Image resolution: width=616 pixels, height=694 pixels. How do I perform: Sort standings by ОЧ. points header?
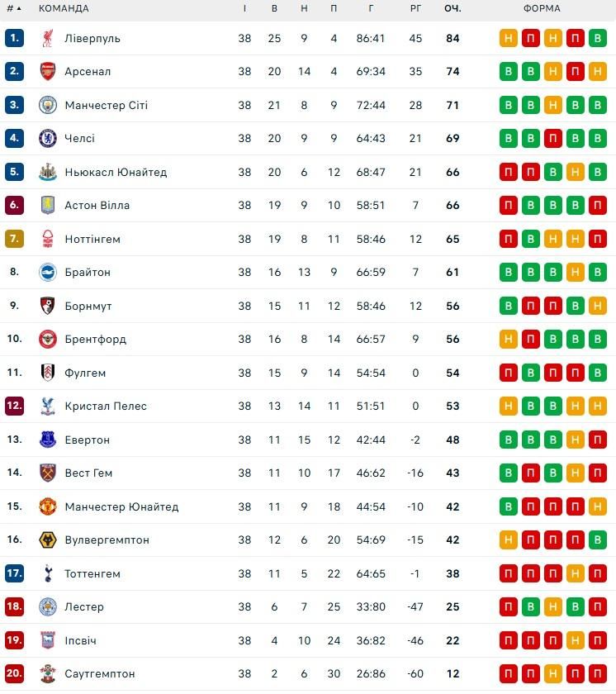453,8
